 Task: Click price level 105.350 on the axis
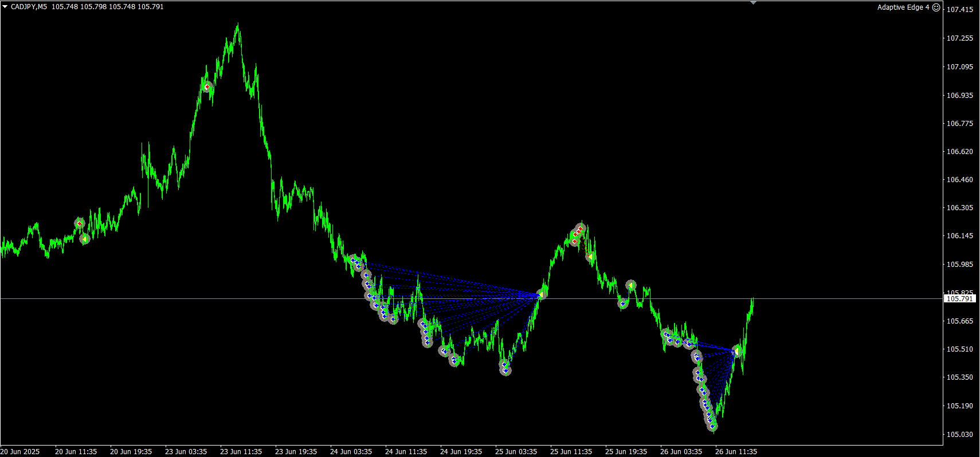pos(959,377)
